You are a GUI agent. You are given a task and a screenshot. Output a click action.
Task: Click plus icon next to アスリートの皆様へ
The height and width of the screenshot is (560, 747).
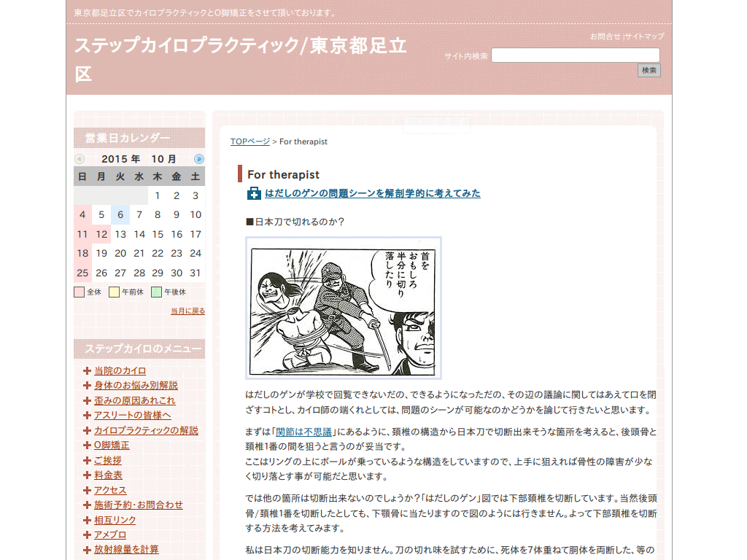point(87,415)
